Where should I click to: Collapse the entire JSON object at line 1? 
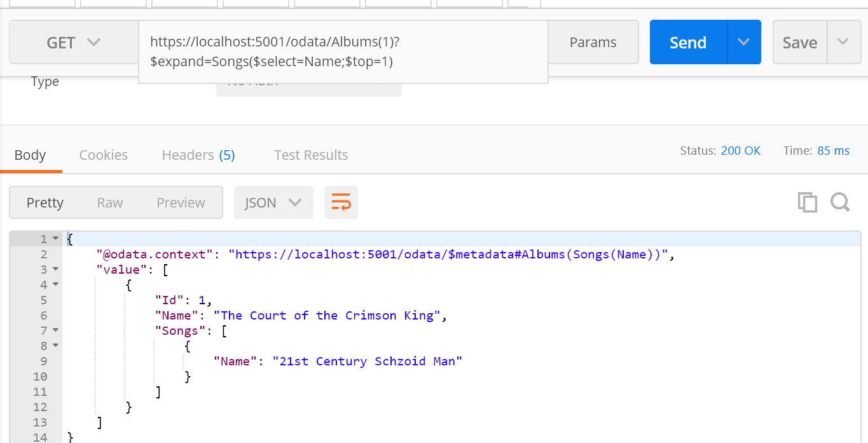coord(57,238)
